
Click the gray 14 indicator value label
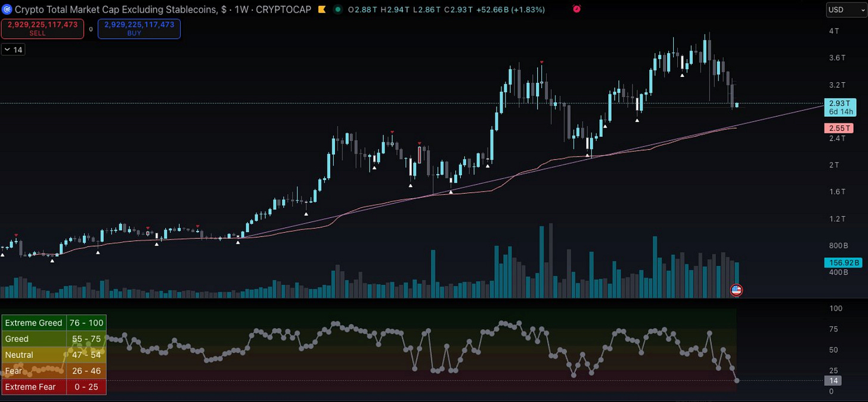[x=833, y=381]
